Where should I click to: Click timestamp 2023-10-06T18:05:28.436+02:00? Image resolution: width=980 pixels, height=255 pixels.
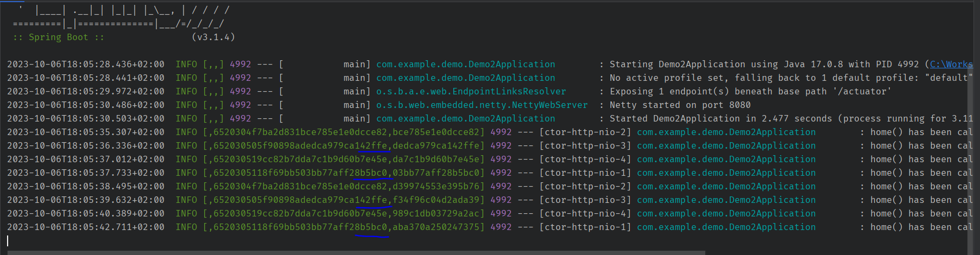pos(86,64)
